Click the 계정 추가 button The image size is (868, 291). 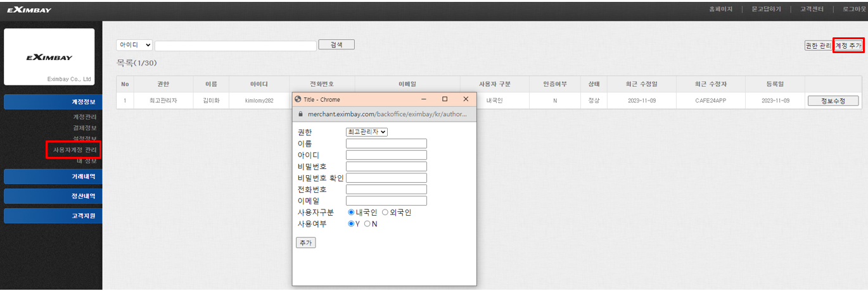point(848,46)
